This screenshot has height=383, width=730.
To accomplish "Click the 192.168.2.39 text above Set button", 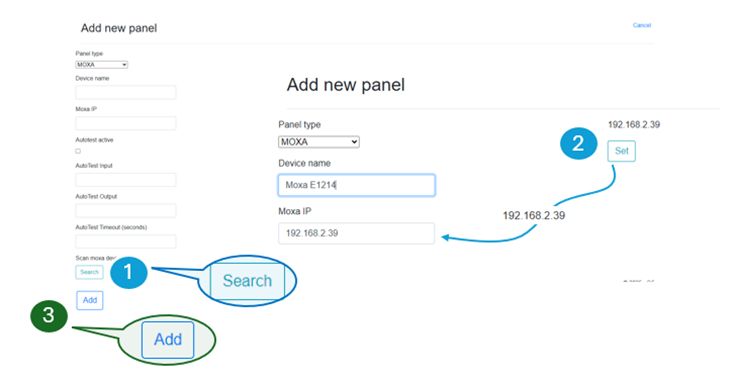I will click(x=634, y=124).
